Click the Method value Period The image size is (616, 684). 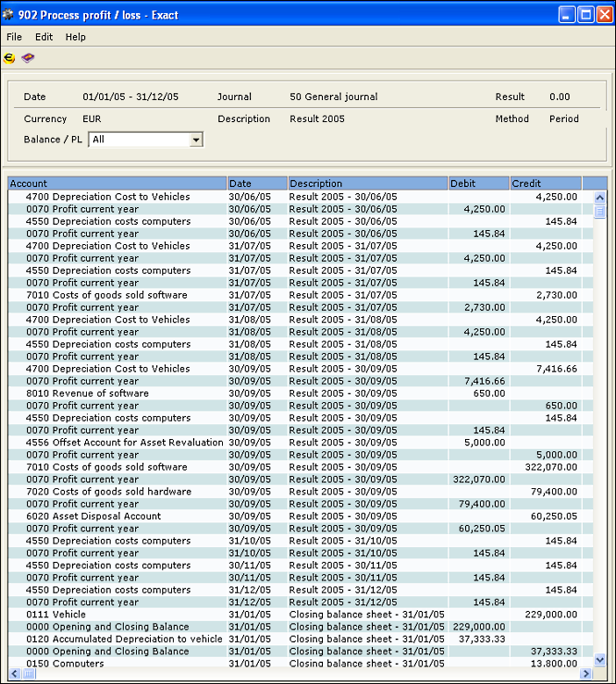[x=563, y=119]
